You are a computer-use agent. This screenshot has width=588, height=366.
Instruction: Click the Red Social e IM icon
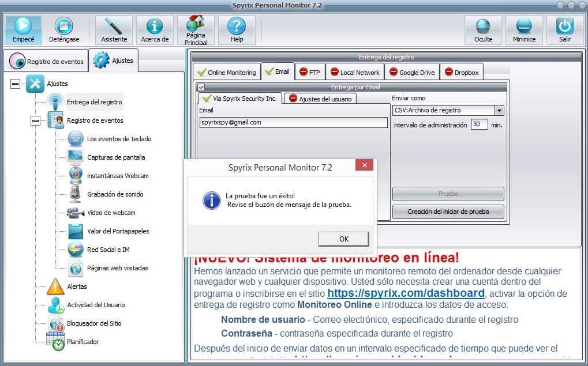coord(76,250)
